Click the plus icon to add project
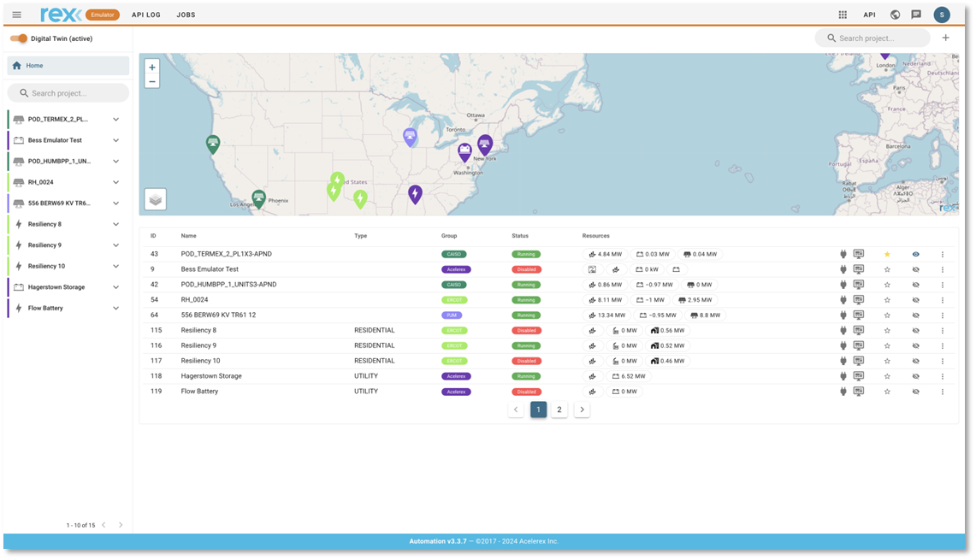Screen dimensions: 976x560 (x=945, y=38)
